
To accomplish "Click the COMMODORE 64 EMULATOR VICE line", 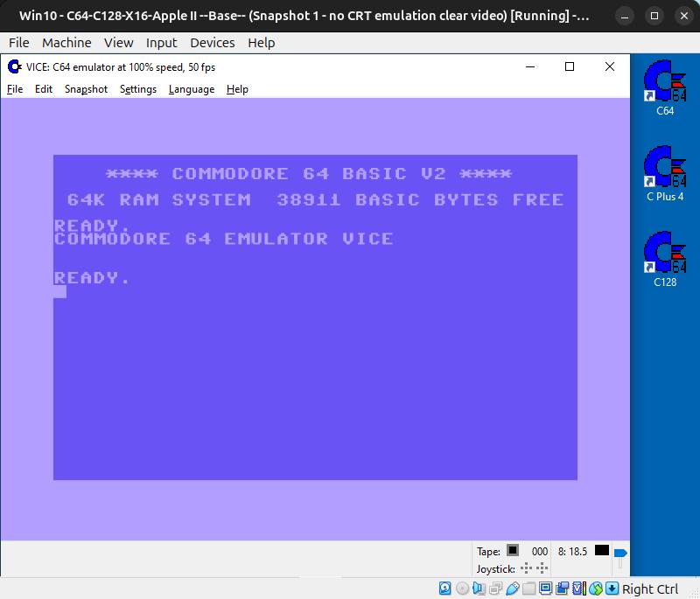I will click(x=224, y=239).
